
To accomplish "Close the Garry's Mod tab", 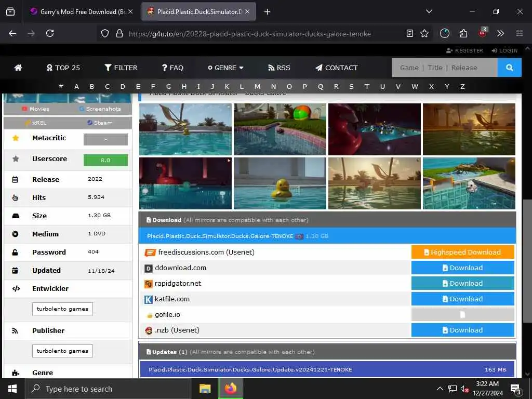I will click(x=130, y=11).
